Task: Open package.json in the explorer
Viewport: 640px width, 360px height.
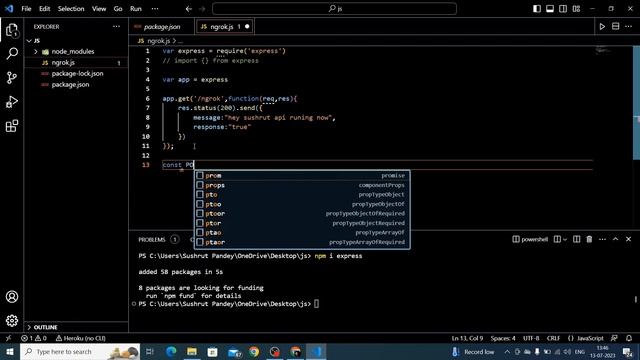Action: [70, 84]
